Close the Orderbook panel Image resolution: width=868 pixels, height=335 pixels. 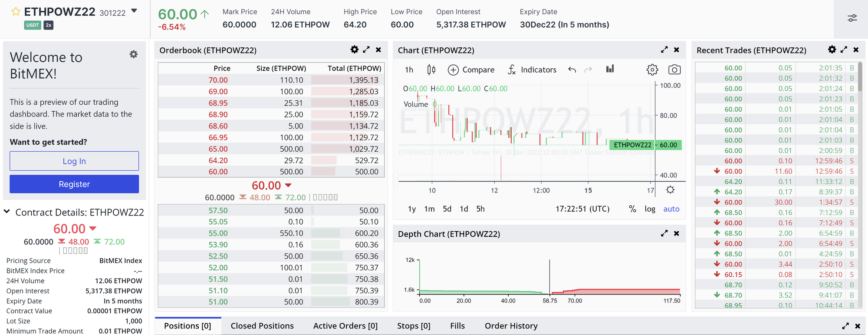click(x=378, y=50)
